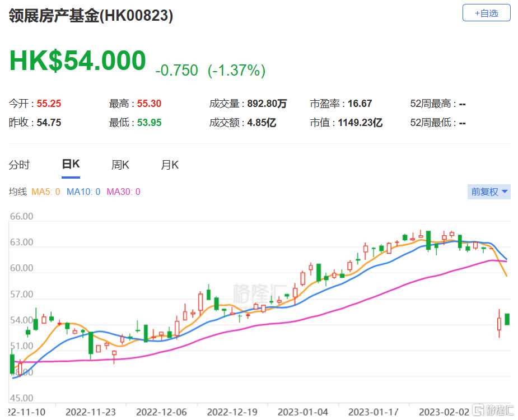Click the 成交量 value 892.80万
The image size is (518, 420).
[x=267, y=104]
